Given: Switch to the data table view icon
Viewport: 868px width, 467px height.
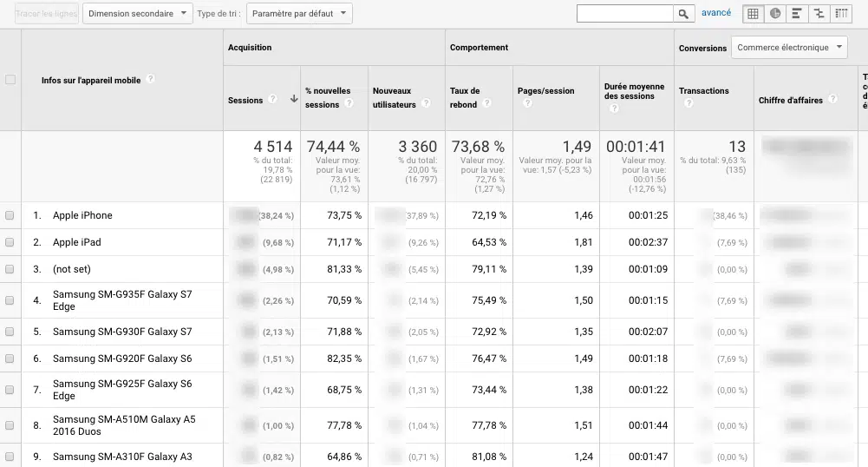Looking at the screenshot, I should click(x=754, y=14).
